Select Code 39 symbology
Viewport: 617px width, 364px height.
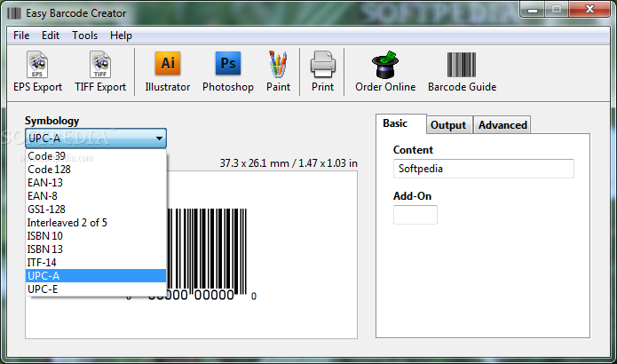click(96, 156)
